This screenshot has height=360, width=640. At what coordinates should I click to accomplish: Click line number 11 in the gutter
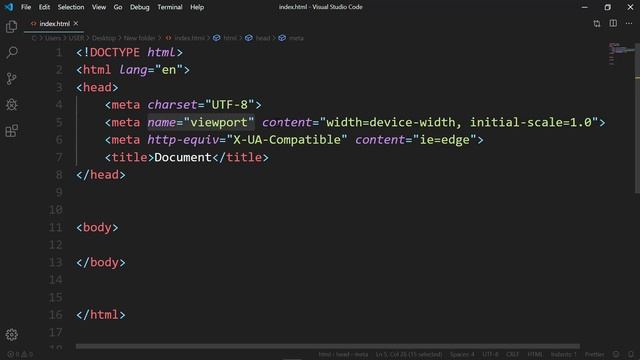[x=56, y=227]
